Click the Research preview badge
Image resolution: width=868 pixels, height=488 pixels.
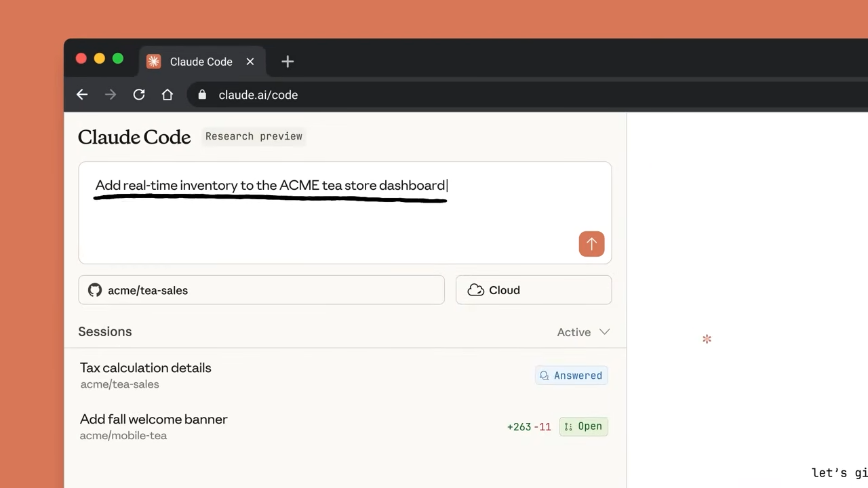pos(254,136)
